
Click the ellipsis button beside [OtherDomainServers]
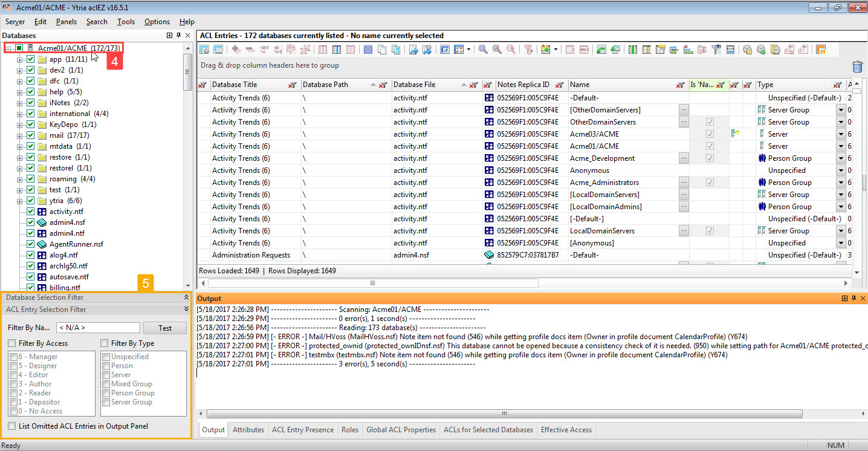(684, 109)
